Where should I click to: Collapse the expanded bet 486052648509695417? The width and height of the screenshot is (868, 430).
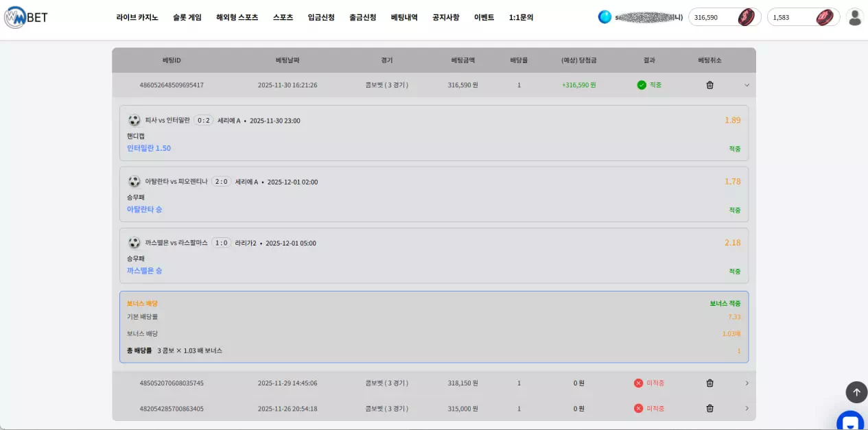(747, 85)
